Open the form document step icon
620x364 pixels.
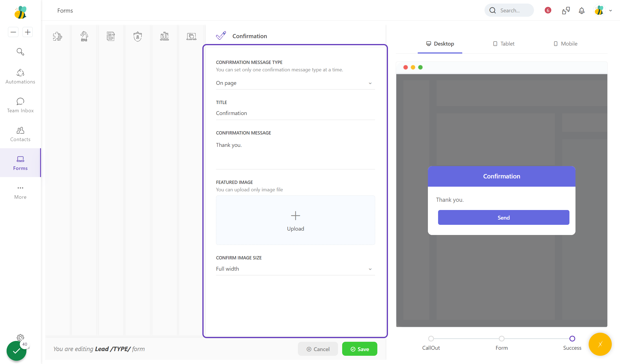coord(111,36)
